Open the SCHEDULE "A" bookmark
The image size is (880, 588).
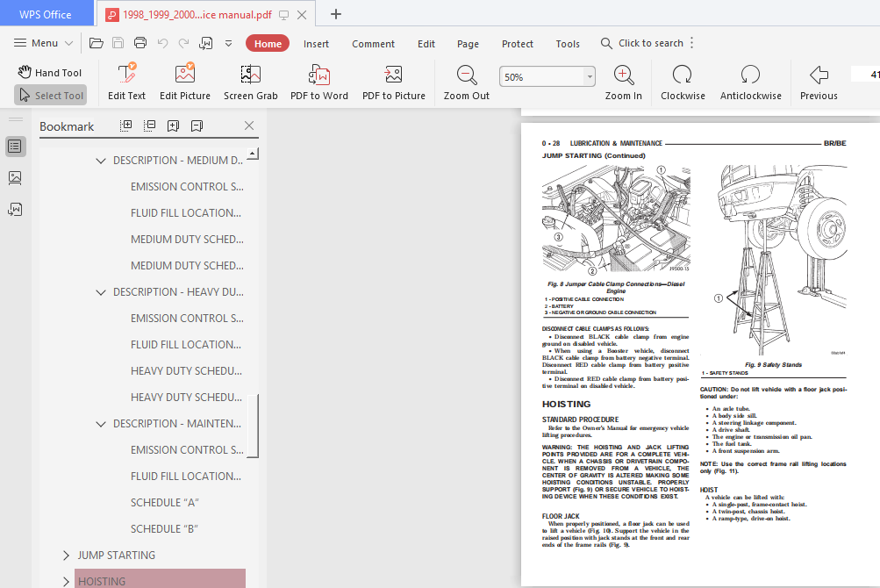point(164,503)
